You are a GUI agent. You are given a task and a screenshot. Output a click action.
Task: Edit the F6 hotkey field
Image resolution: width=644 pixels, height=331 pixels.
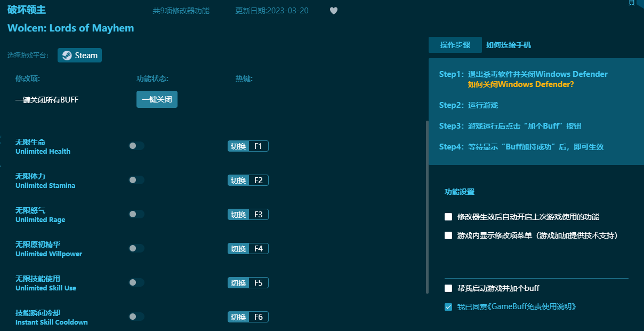[259, 317]
